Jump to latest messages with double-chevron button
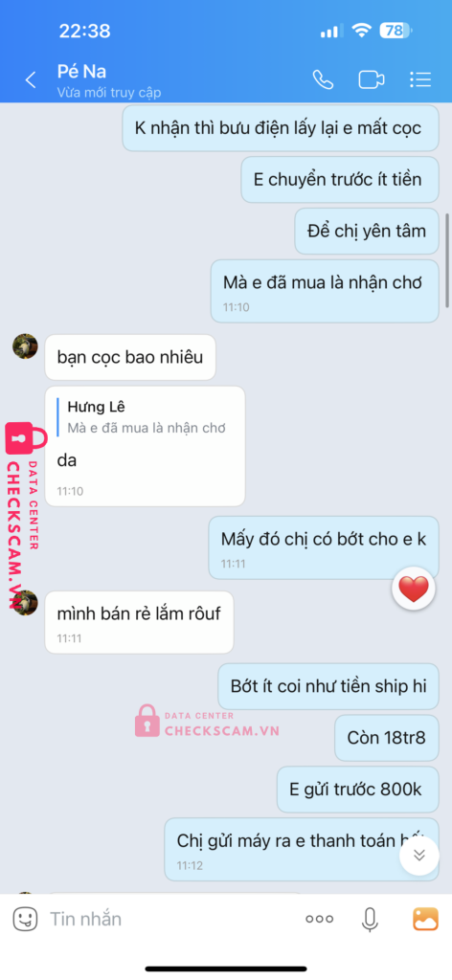Image resolution: width=452 pixels, height=980 pixels. coord(418,855)
